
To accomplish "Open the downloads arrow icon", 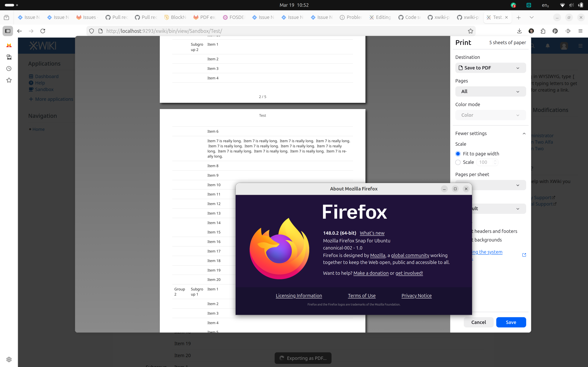I will (519, 31).
